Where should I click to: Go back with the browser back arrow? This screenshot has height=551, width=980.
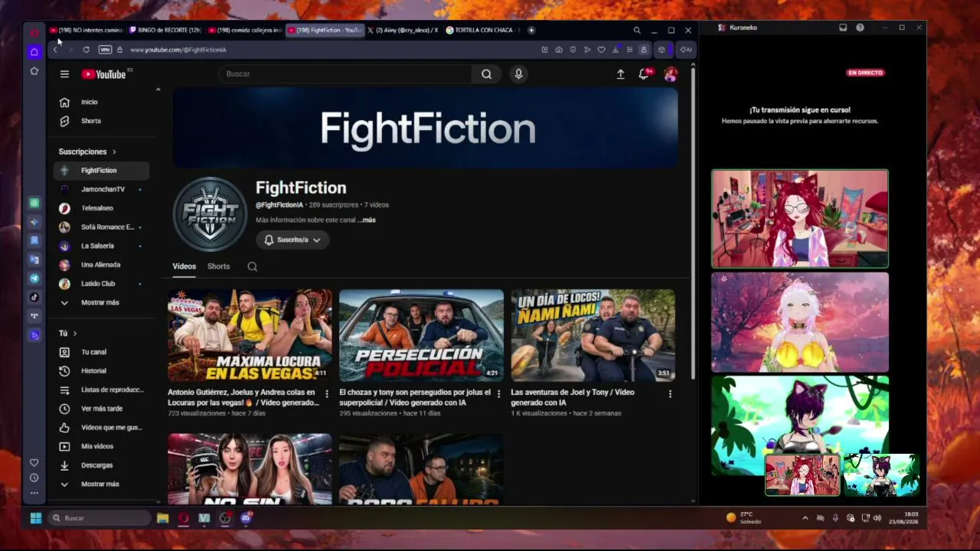(x=56, y=50)
